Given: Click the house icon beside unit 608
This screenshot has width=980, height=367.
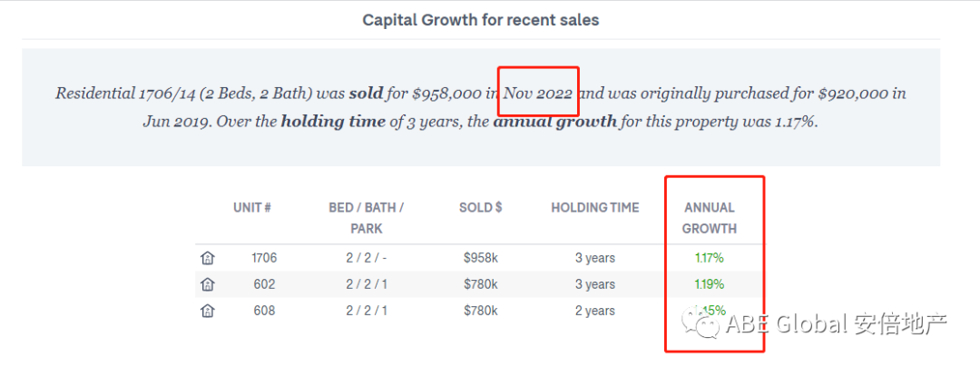Looking at the screenshot, I should pyautogui.click(x=208, y=311).
